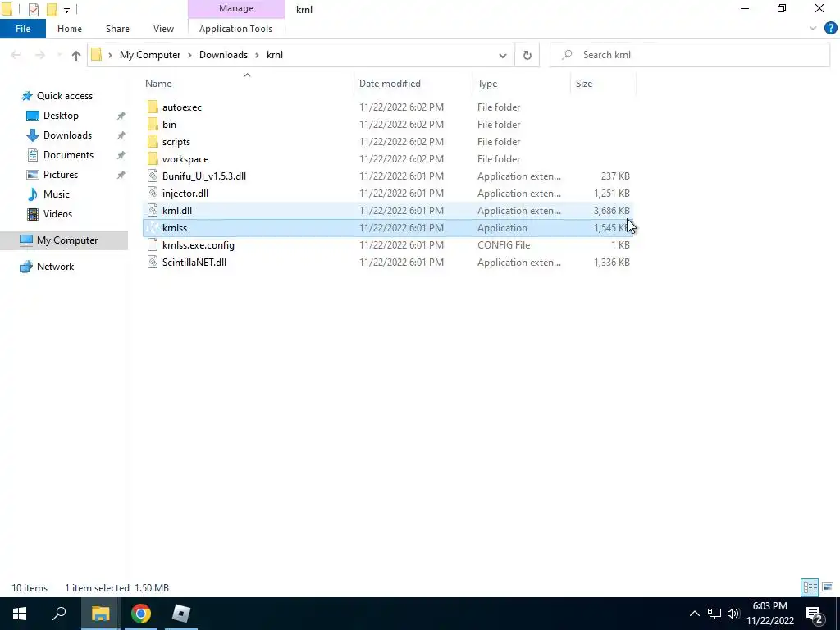Open the taskbar clock and date
This screenshot has height=630, width=840.
pyautogui.click(x=770, y=614)
